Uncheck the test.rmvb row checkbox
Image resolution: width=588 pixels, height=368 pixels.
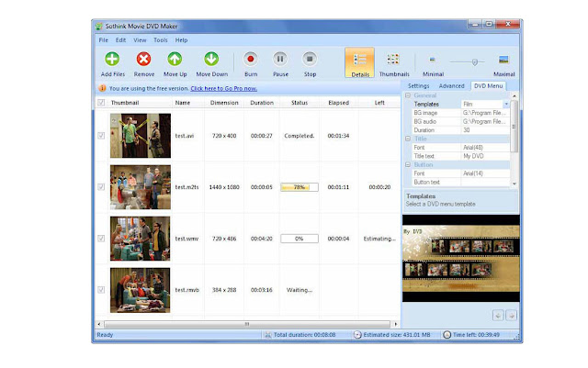pyautogui.click(x=101, y=290)
